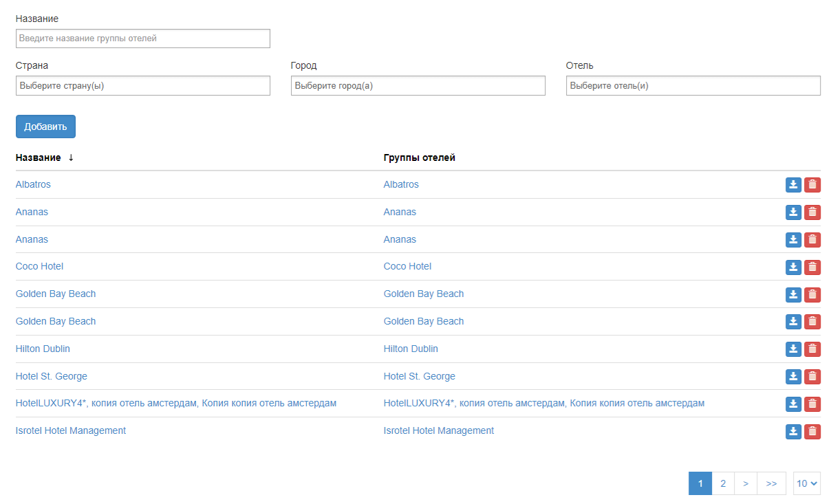
Task: Download the Coco Hotel entry
Action: [793, 267]
